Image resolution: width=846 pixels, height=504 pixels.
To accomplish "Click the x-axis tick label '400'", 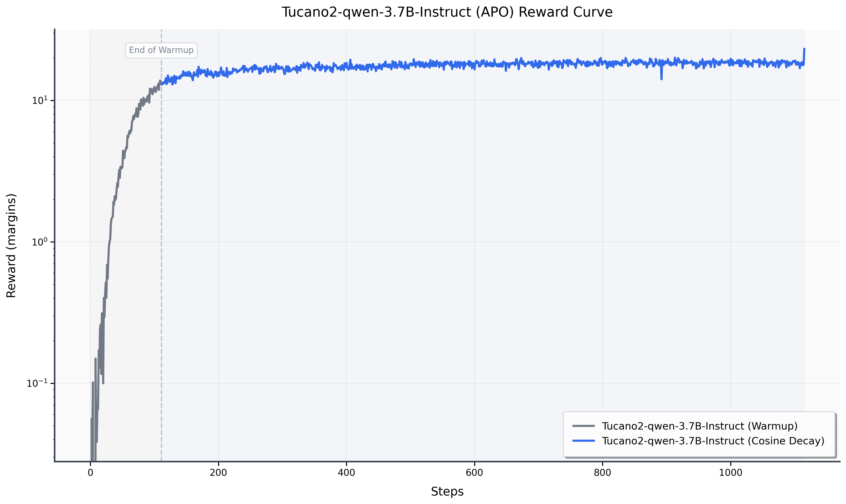I will (346, 473).
